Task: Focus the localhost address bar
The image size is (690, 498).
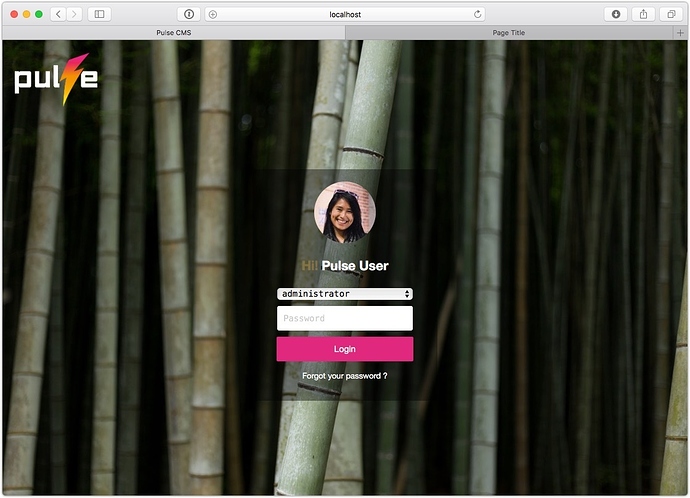Action: pyautogui.click(x=345, y=15)
